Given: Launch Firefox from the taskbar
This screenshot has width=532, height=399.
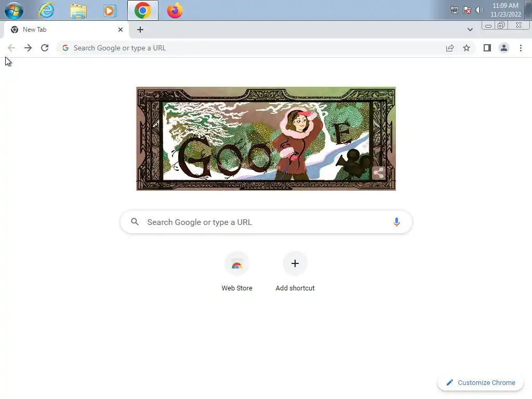Looking at the screenshot, I should tap(175, 10).
